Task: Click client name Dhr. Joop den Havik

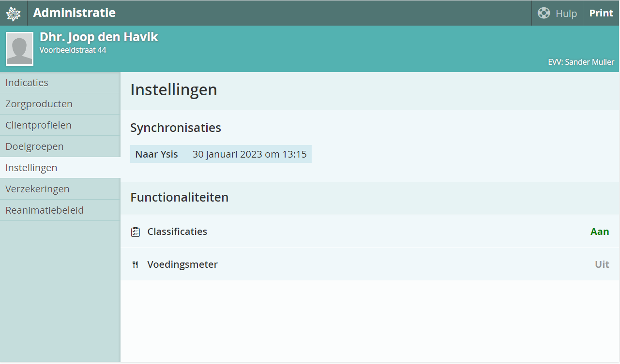Action: [x=99, y=37]
